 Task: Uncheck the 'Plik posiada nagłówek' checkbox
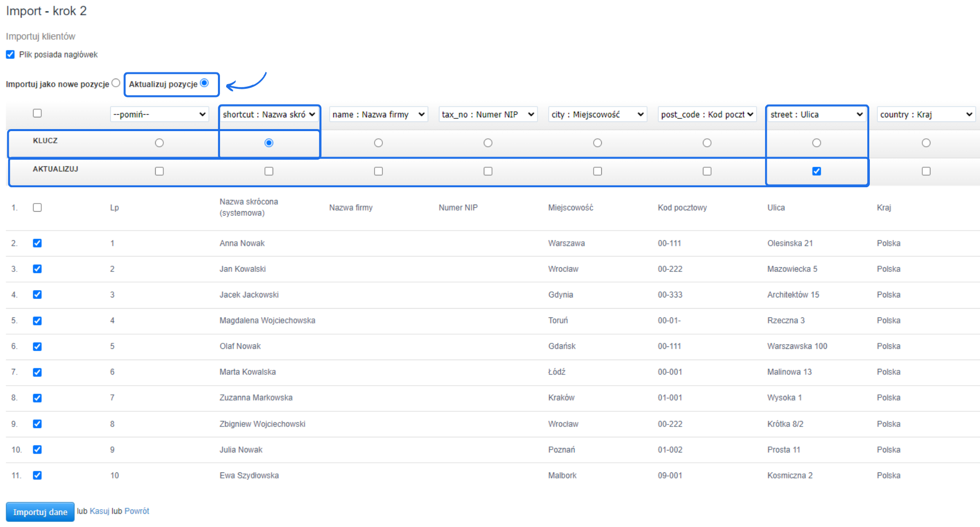10,55
